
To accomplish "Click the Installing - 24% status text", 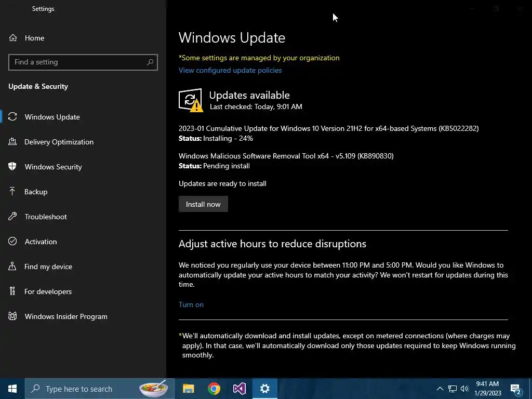I will 228,138.
